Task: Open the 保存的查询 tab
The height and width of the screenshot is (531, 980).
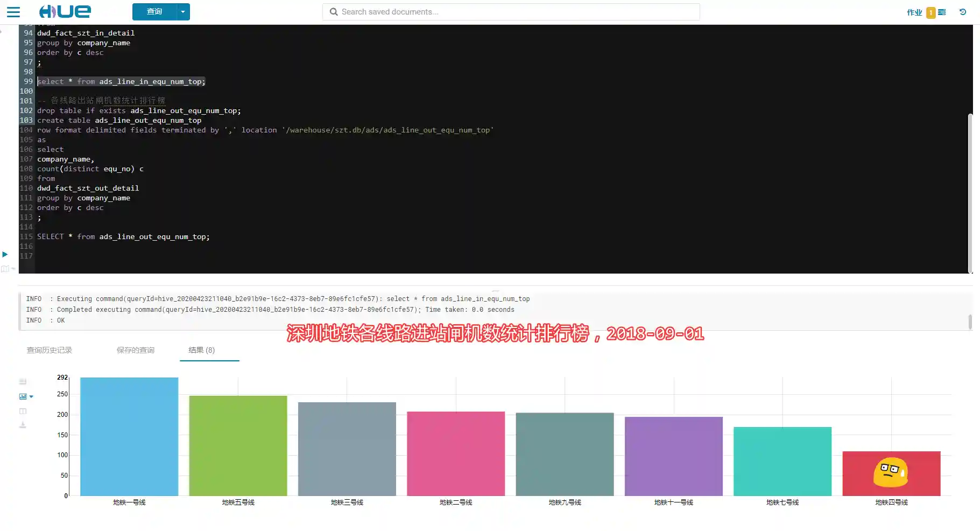Action: 136,350
